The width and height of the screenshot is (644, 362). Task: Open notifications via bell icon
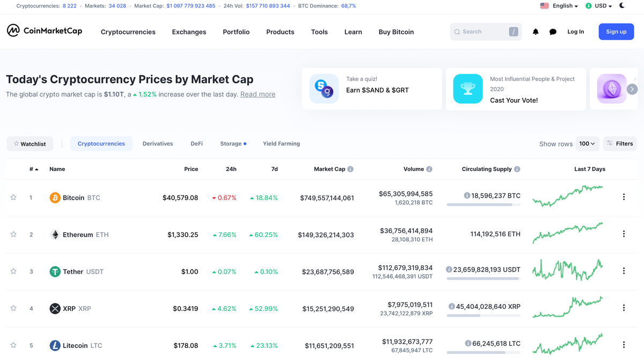point(535,32)
